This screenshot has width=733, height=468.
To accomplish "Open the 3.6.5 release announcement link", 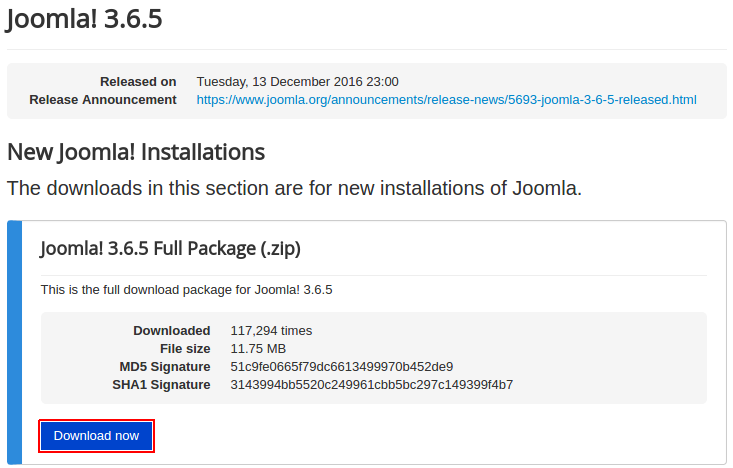I will 446,100.
